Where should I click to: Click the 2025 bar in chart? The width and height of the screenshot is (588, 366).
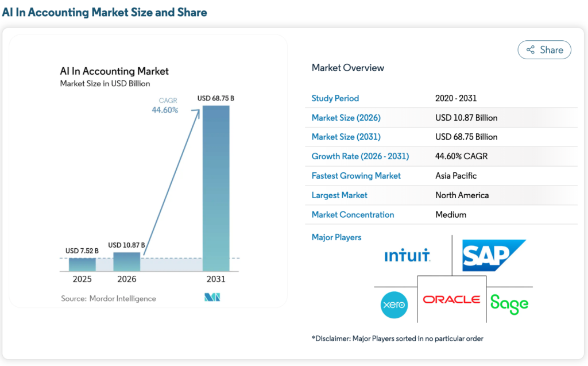tap(82, 265)
